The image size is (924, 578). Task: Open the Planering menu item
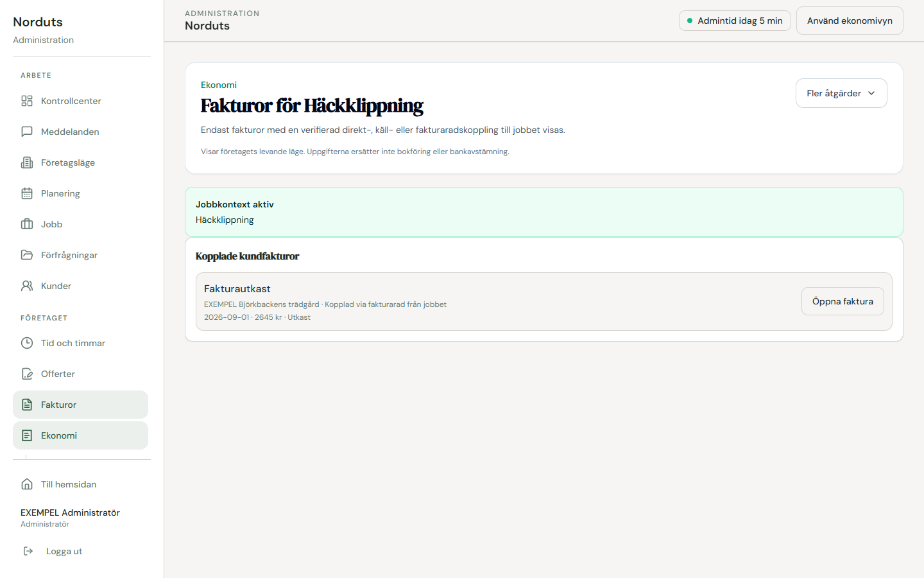[x=80, y=193]
